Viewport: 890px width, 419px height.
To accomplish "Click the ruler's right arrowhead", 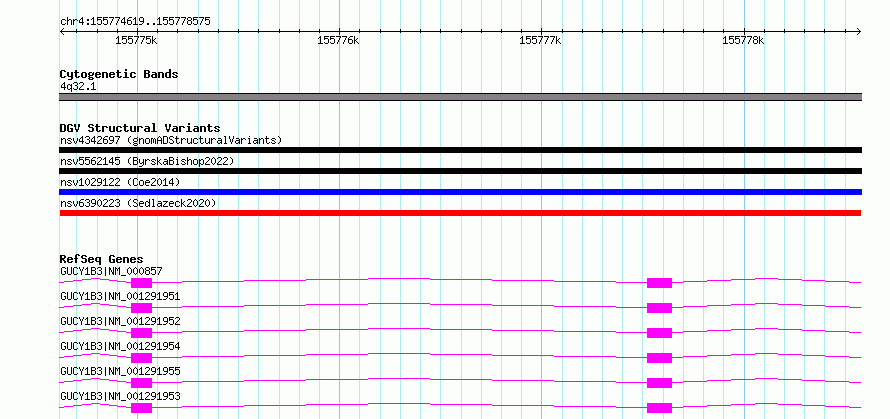I will pos(859,31).
